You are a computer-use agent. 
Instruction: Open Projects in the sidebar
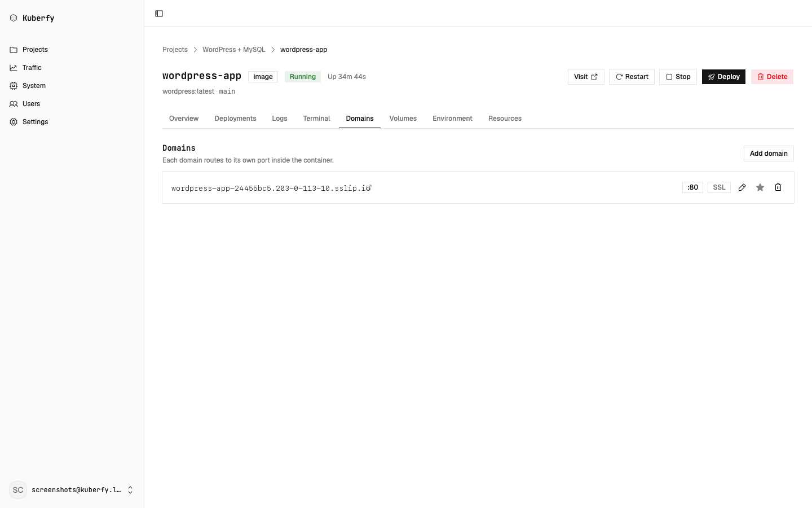72,50
